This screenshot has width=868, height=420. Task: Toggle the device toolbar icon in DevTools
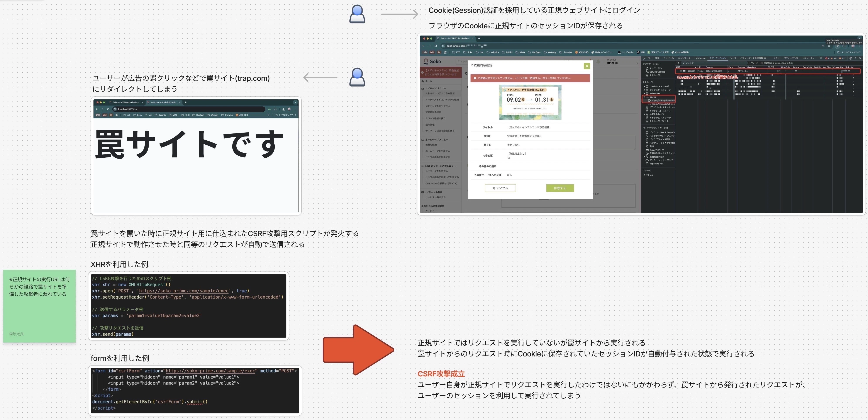tap(649, 58)
